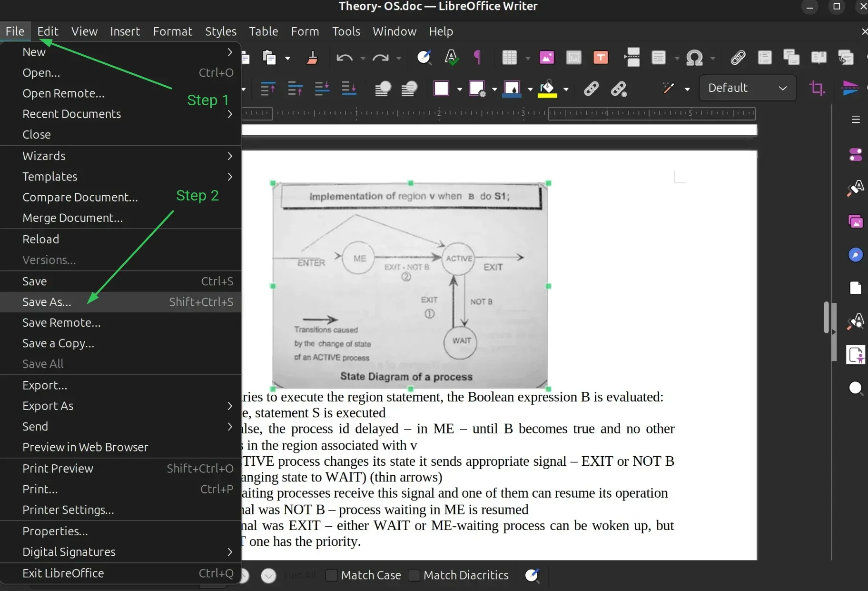
Task: Open the Styles menu
Action: tap(220, 31)
